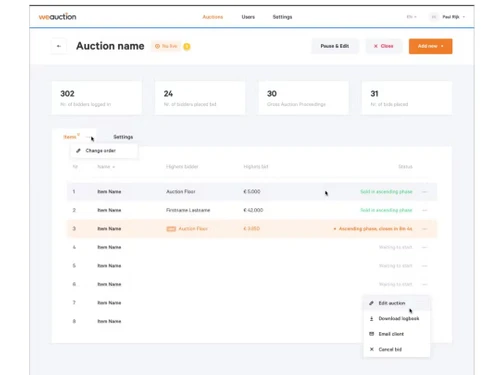This screenshot has height=375, width=500.
Task: Sort by the Name column header
Action: (x=106, y=167)
